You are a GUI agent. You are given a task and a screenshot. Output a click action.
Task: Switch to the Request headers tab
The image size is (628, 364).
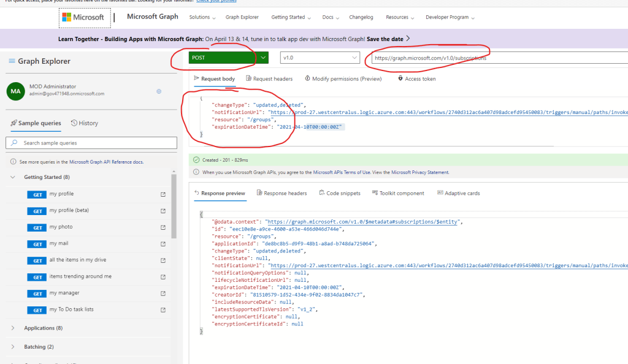point(269,79)
